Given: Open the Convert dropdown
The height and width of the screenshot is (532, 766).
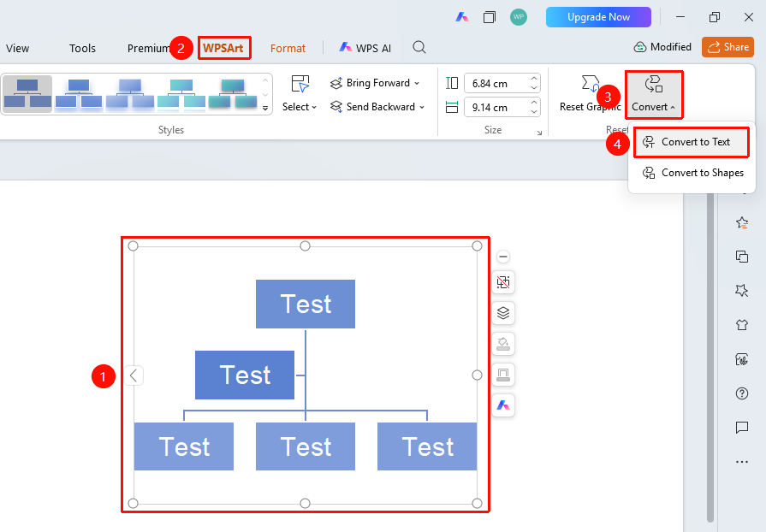Looking at the screenshot, I should coord(654,95).
